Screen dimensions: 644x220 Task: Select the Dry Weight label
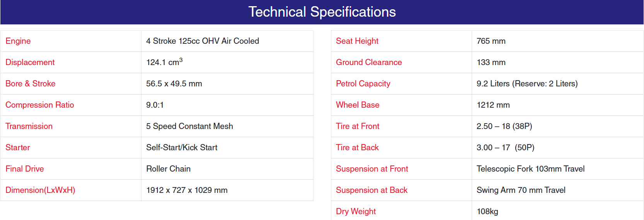[x=356, y=211]
